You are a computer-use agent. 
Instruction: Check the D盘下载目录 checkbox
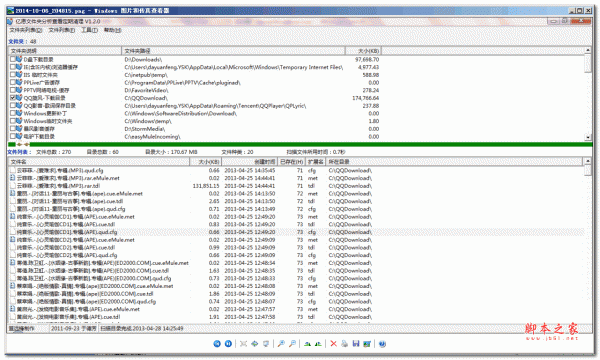(x=13, y=59)
